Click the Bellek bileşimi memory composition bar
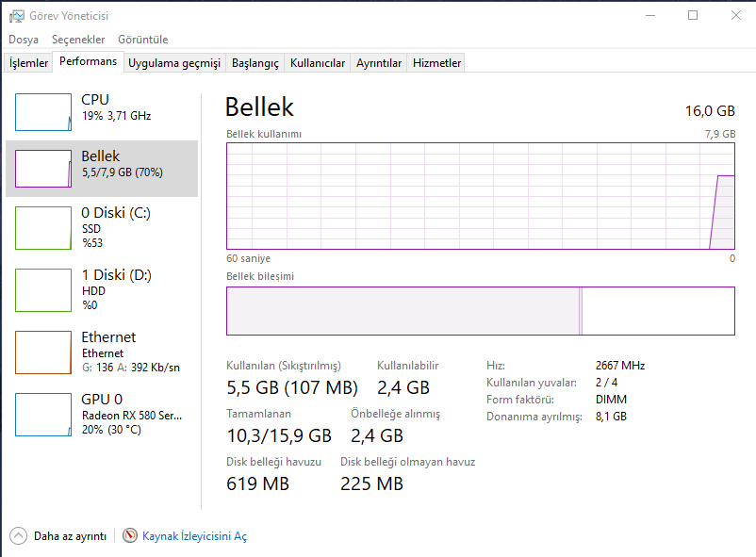This screenshot has width=756, height=557. pyautogui.click(x=480, y=311)
